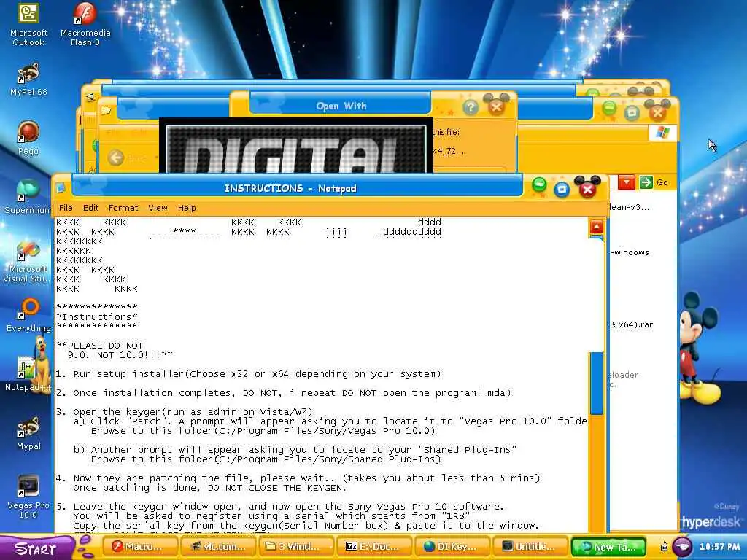This screenshot has height=560, width=747.
Task: Switch to DI Key... taskbar button
Action: [x=451, y=547]
